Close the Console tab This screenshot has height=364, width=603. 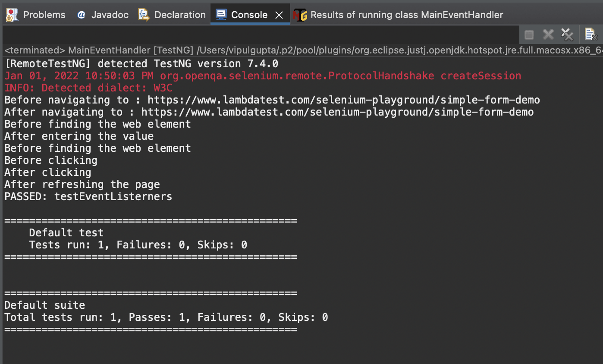tap(279, 15)
